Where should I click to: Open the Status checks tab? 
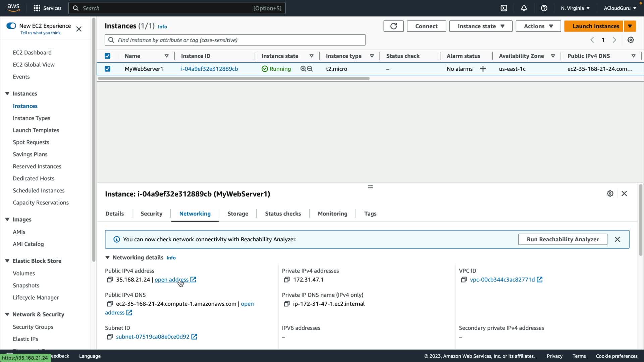click(283, 214)
